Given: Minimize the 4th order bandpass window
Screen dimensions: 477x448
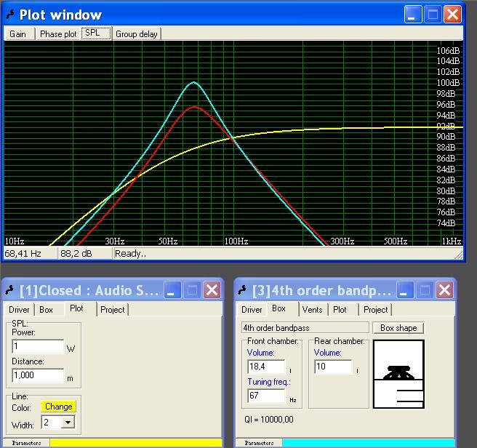Looking at the screenshot, I should point(405,289).
